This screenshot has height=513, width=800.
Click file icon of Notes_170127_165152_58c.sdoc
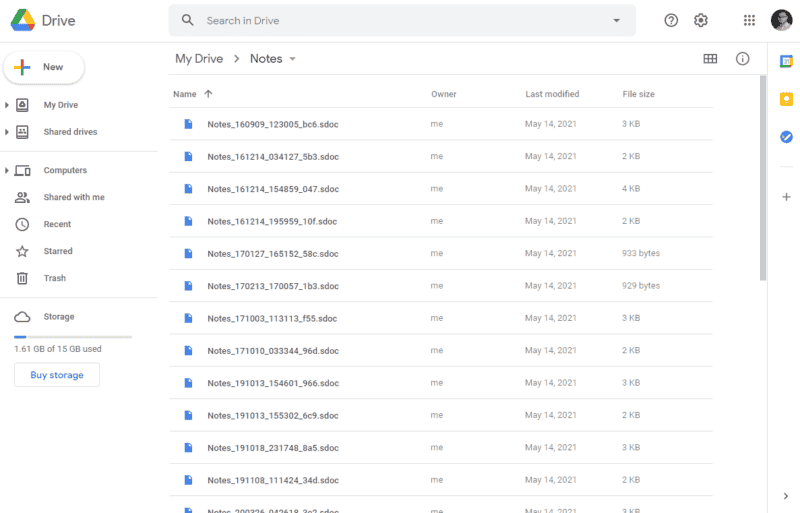(188, 254)
